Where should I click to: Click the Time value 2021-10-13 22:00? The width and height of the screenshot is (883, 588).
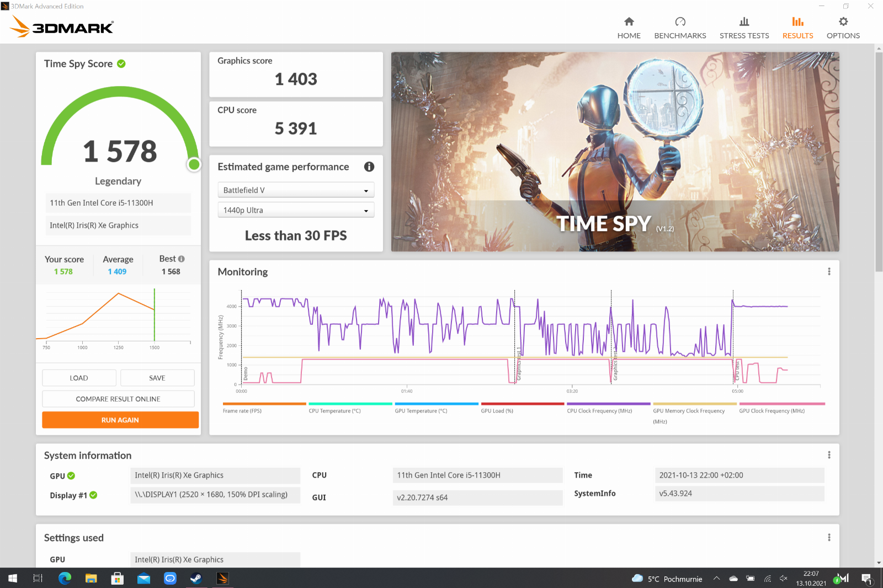740,475
